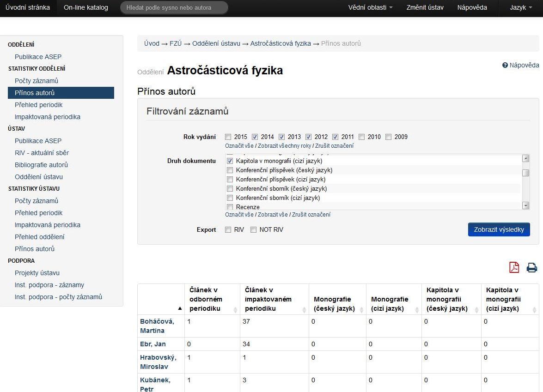Uncheck the 2011 year checkbox
The image size is (543, 392).
[335, 137]
